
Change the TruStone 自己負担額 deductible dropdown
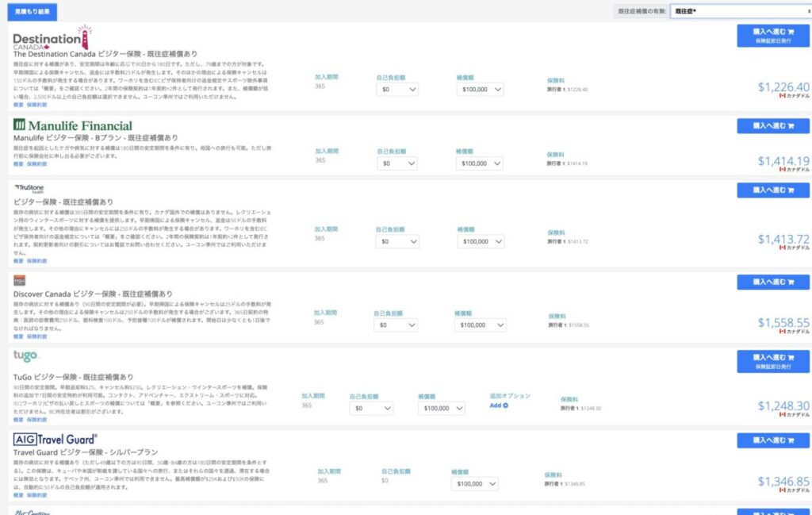point(397,241)
